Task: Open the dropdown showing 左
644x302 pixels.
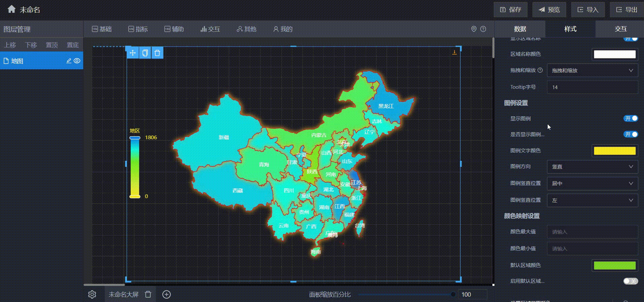Action: (592, 200)
